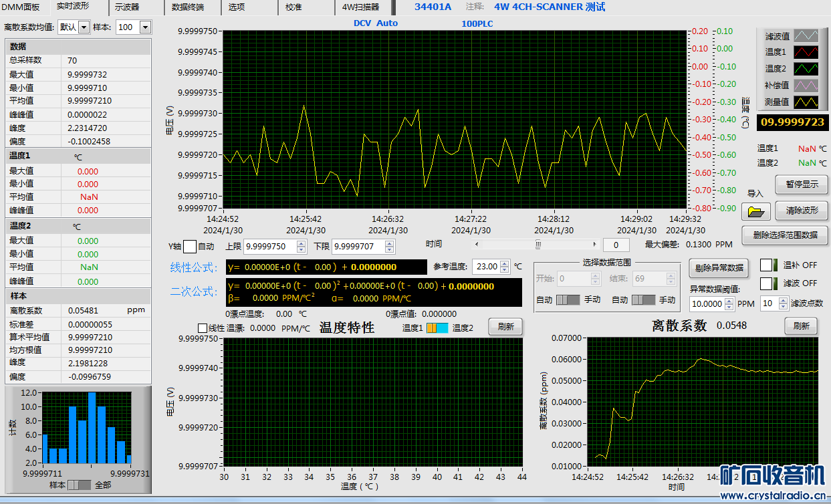
Task: Open the 4W扫描器 tab
Action: click(x=360, y=7)
